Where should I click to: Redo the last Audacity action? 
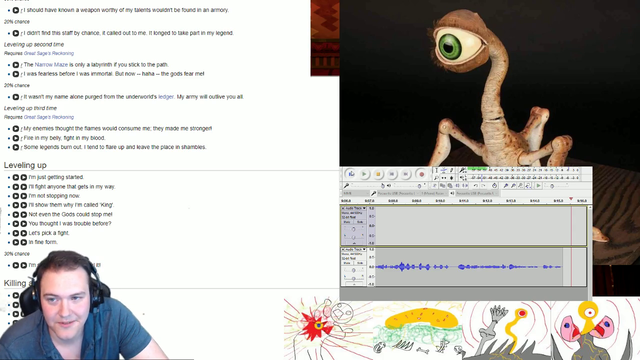coord(483,186)
